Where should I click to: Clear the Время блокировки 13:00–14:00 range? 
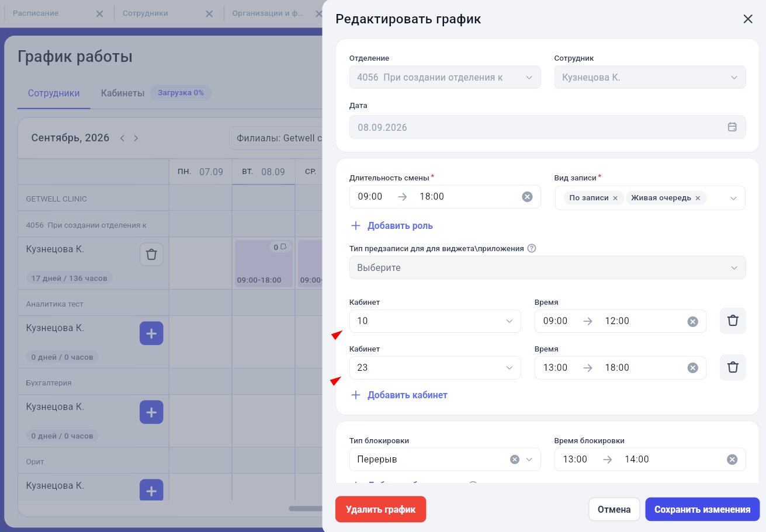click(x=732, y=460)
